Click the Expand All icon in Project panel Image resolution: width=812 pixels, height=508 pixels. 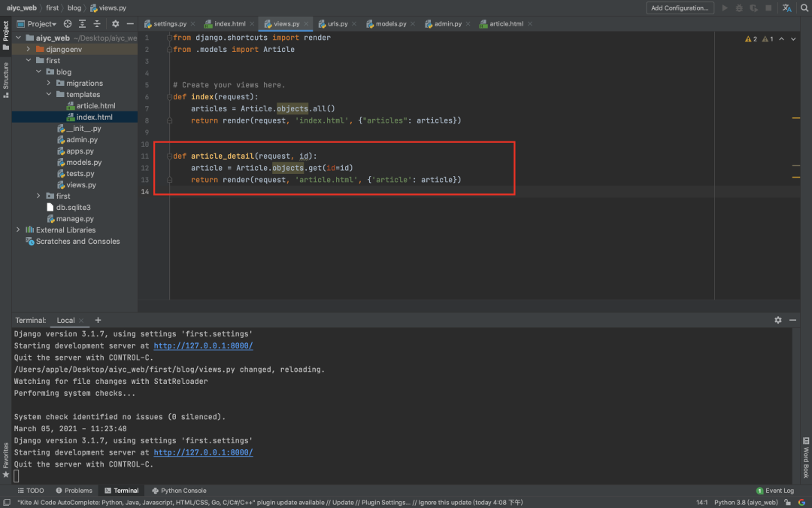point(83,24)
